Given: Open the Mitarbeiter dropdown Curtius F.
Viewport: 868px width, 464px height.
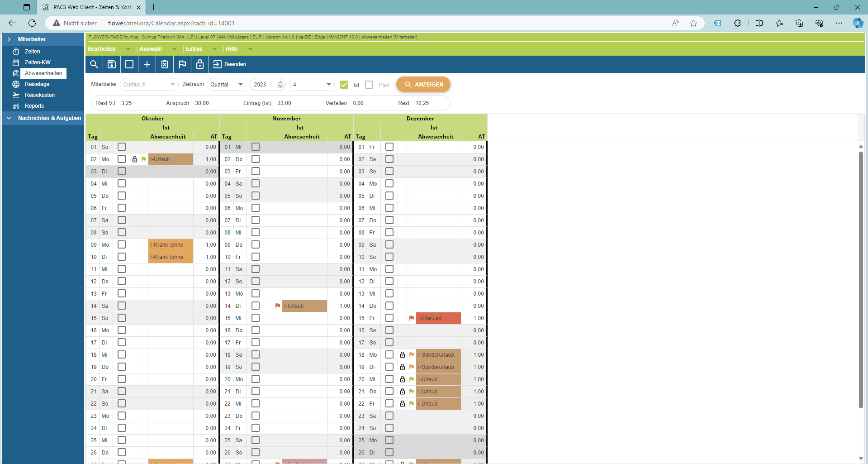Looking at the screenshot, I should pyautogui.click(x=149, y=85).
